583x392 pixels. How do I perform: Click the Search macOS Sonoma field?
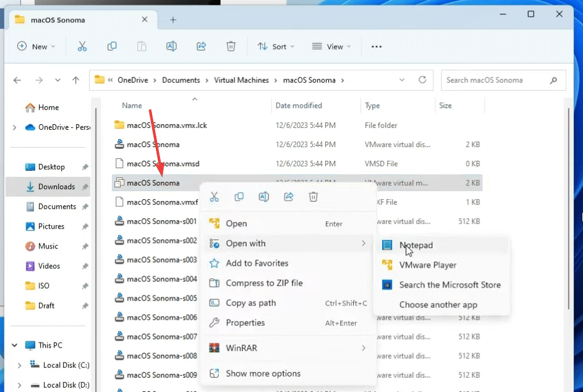click(x=503, y=80)
